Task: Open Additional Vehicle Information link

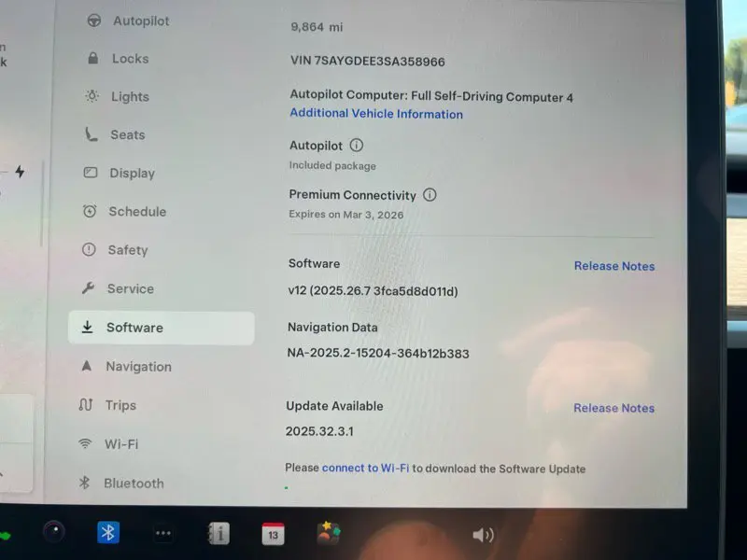Action: click(x=376, y=114)
